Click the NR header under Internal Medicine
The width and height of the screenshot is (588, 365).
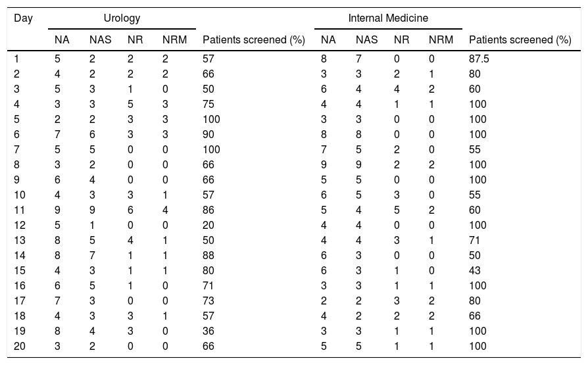pyautogui.click(x=400, y=39)
